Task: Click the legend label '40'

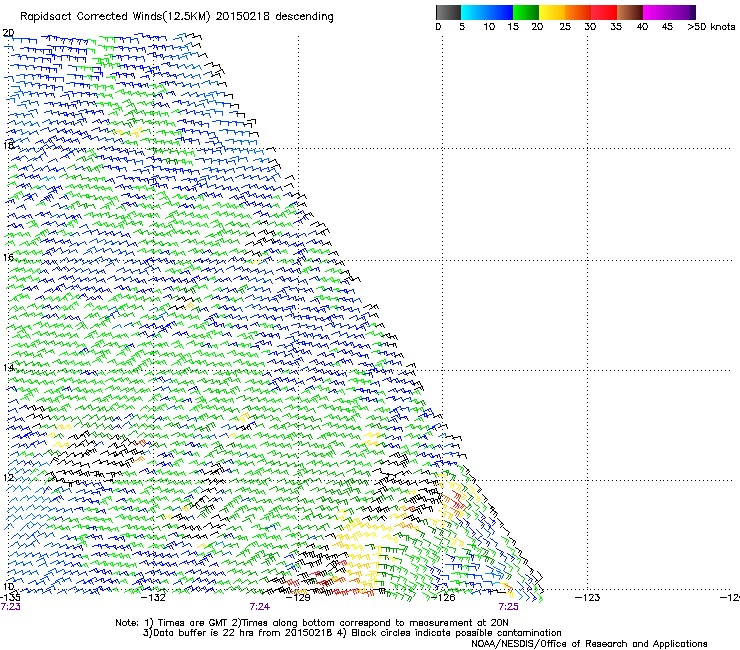Action: tap(642, 27)
